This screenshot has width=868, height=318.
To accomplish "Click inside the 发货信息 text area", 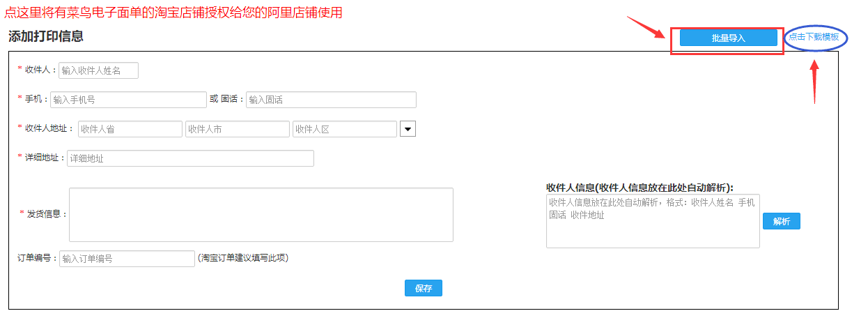I will [261, 215].
